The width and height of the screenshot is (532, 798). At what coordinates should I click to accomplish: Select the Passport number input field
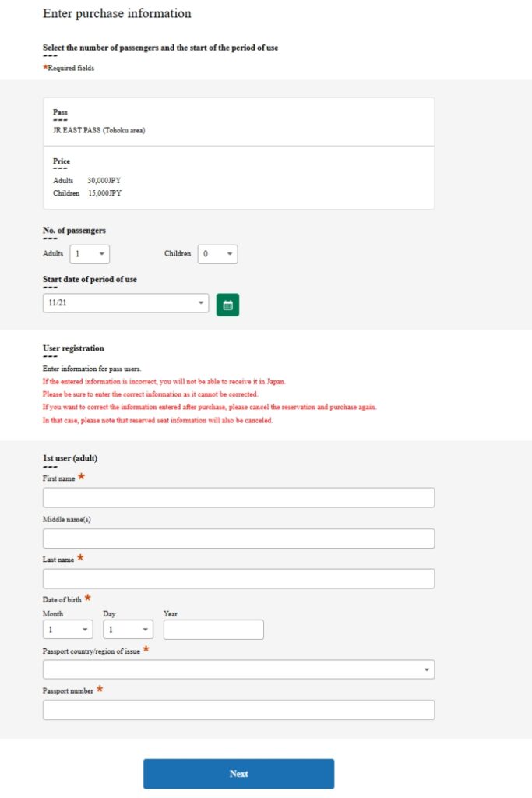click(x=238, y=709)
